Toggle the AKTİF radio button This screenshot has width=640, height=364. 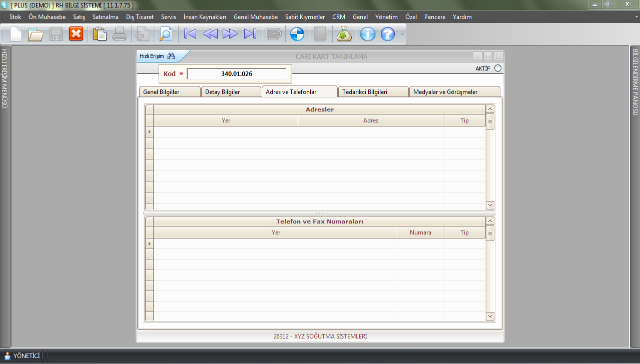pyautogui.click(x=497, y=68)
